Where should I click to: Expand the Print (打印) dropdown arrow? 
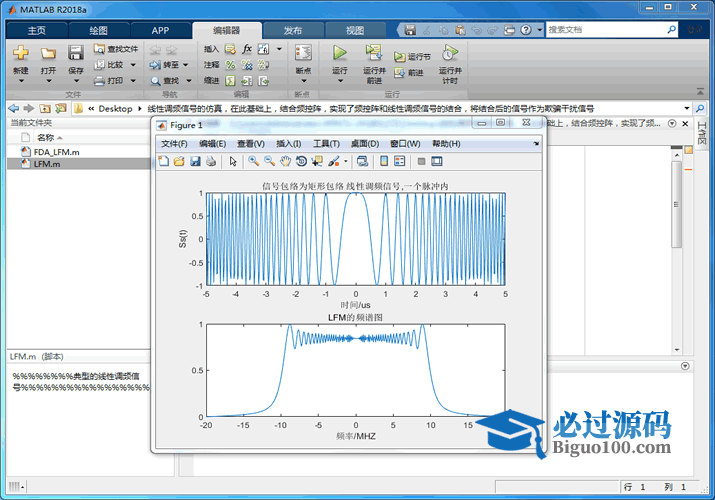tap(133, 81)
